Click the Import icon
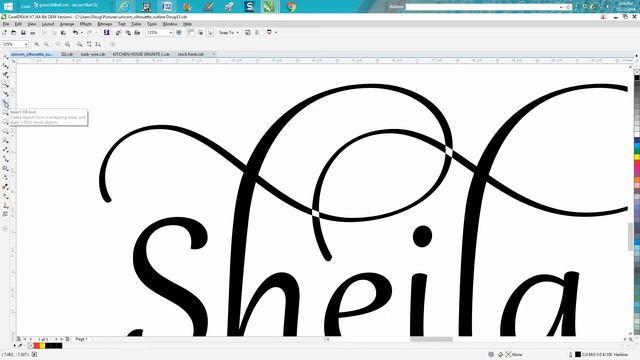640x360 pixels. click(x=118, y=32)
